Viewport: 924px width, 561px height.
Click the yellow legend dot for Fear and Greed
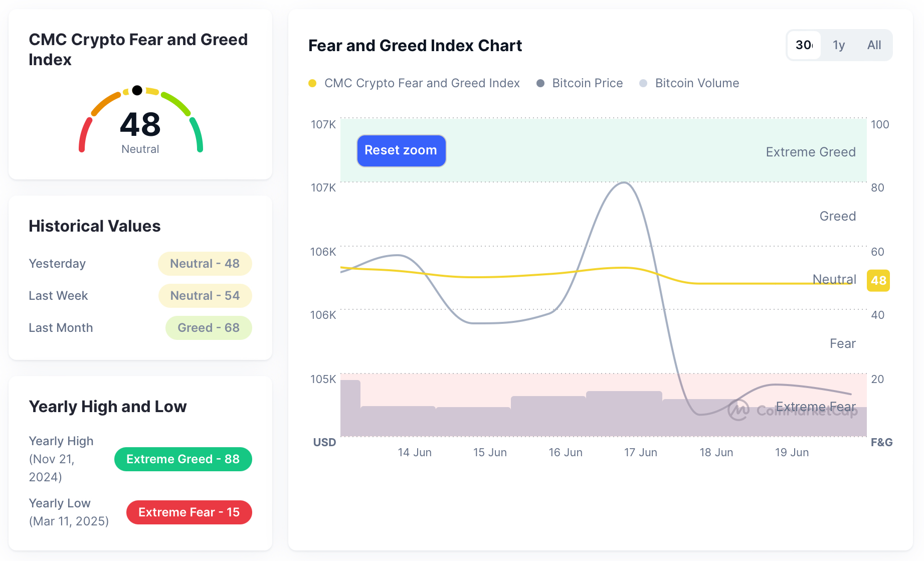click(312, 83)
